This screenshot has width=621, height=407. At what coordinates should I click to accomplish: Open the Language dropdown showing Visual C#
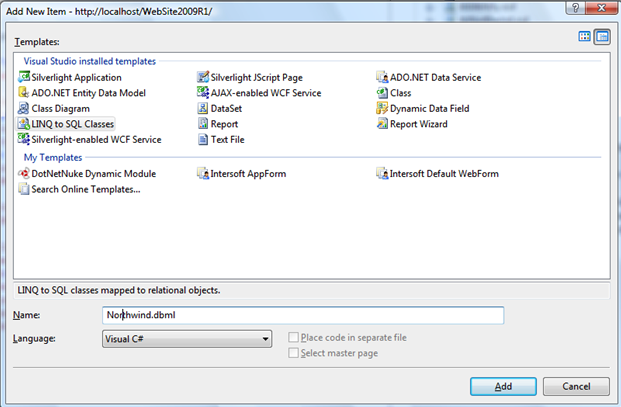pos(187,340)
